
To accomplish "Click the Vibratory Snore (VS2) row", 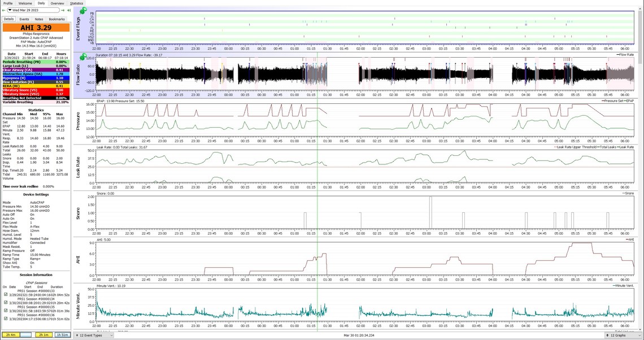I will (36, 94).
